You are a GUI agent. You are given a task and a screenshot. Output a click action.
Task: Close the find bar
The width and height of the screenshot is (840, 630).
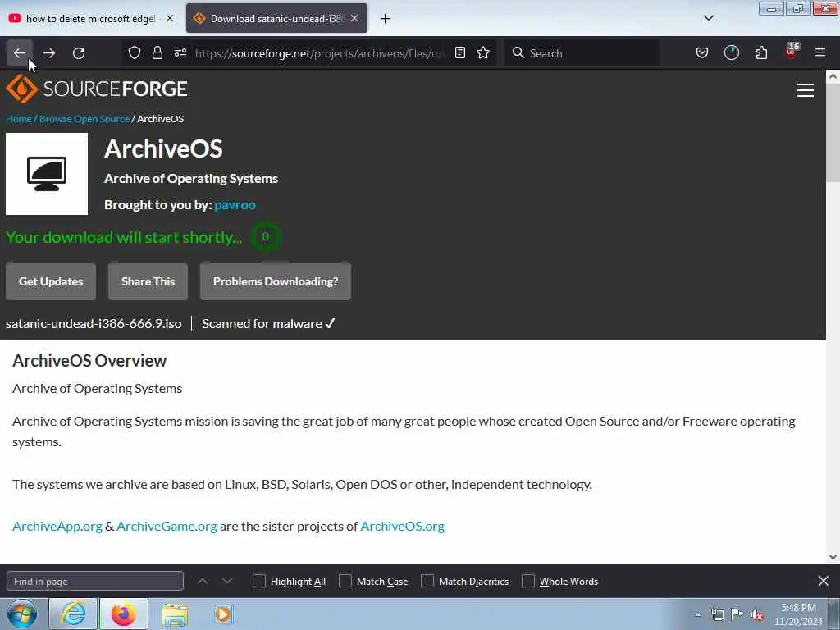(824, 581)
